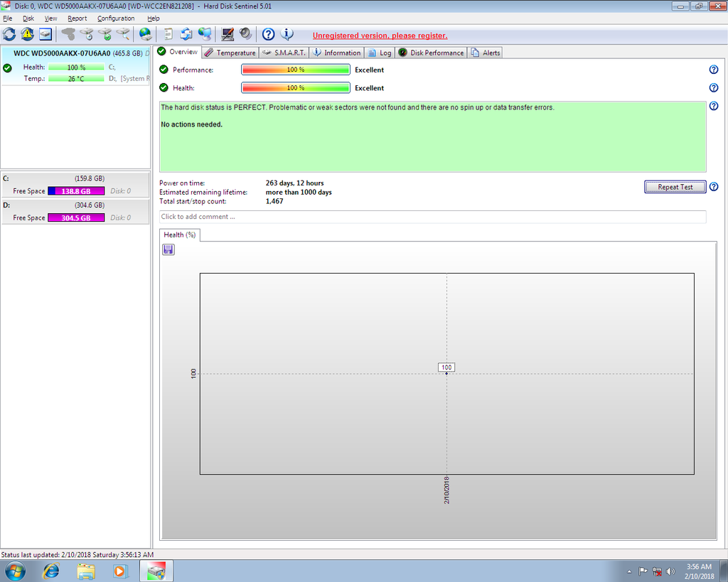Click the sidebar Temp 26 °C bar

point(76,78)
